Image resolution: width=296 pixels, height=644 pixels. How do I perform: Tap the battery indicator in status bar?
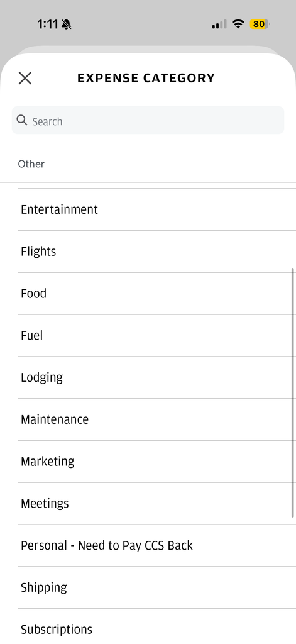pos(260,25)
